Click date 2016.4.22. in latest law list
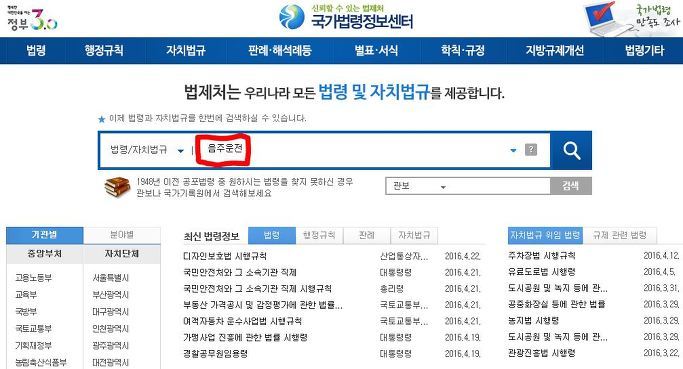 tap(462, 256)
